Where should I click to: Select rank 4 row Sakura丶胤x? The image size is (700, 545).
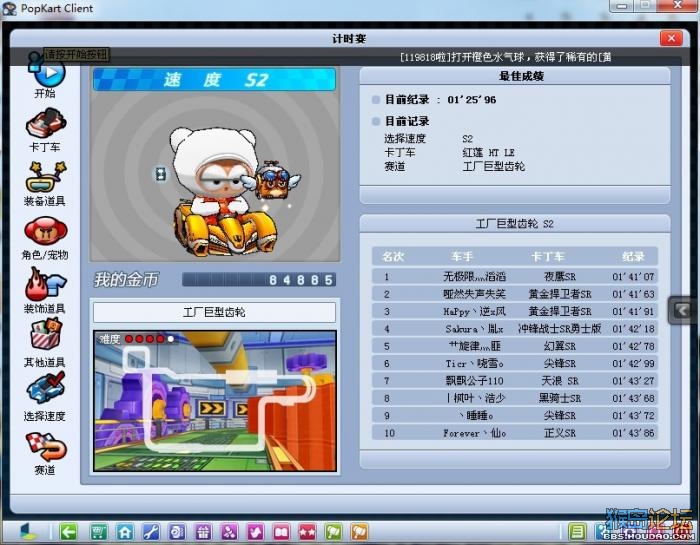click(514, 329)
